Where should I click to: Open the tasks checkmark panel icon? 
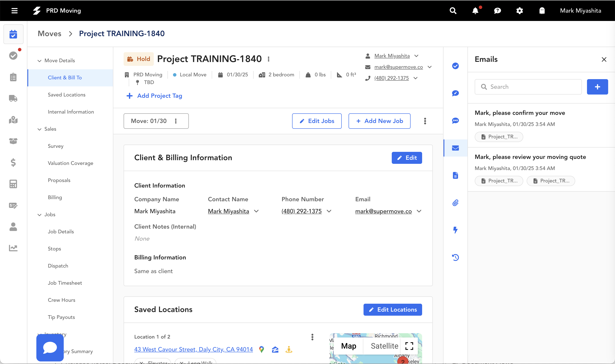tap(455, 66)
